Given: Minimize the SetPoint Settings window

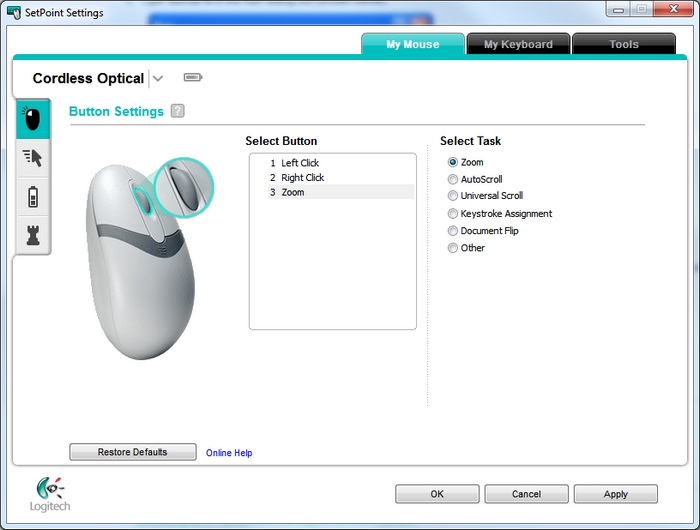Looking at the screenshot, I should click(x=618, y=9).
